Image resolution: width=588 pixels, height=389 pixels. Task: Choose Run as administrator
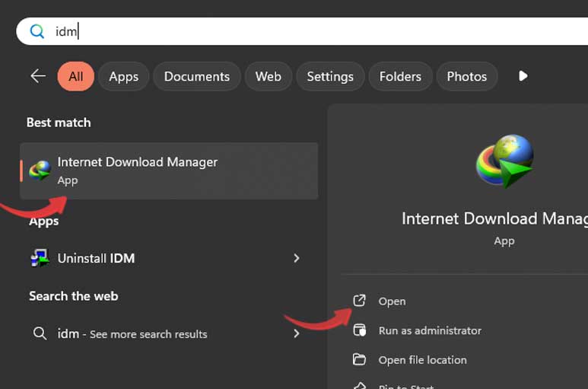click(430, 330)
